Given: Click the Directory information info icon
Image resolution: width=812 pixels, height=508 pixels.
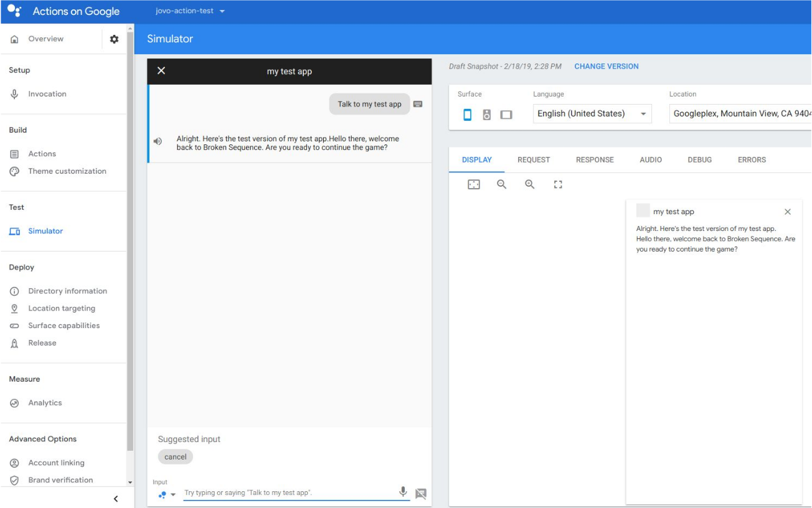Looking at the screenshot, I should point(14,291).
